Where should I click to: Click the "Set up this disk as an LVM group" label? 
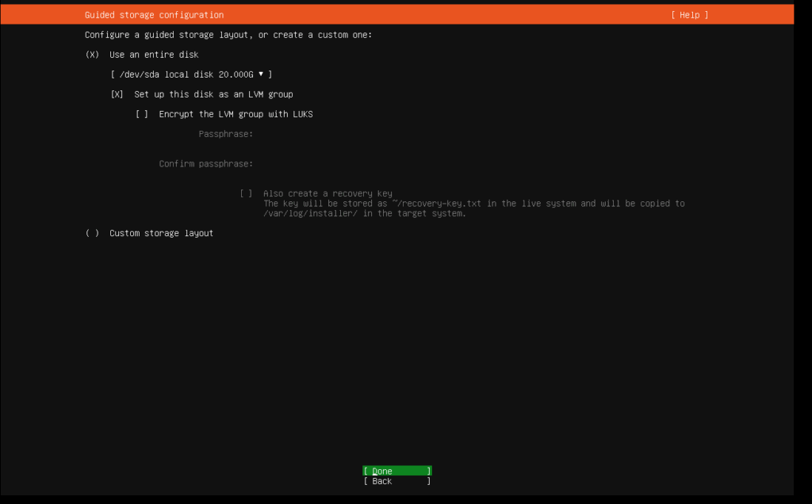[x=213, y=94]
